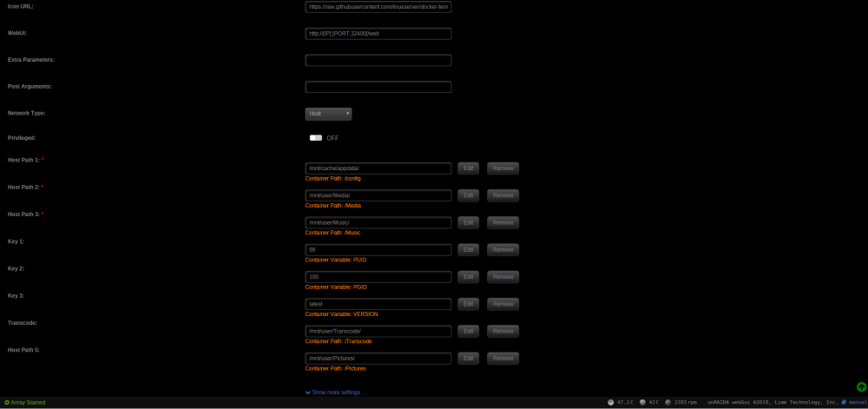This screenshot has height=409, width=868.
Task: Click the Key 2 field containing 100
Action: [x=378, y=277]
